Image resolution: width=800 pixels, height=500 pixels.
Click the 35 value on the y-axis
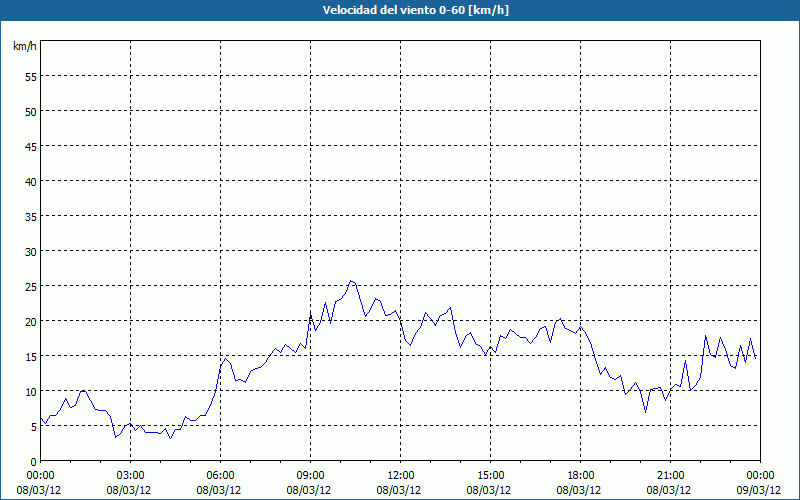tap(30, 217)
